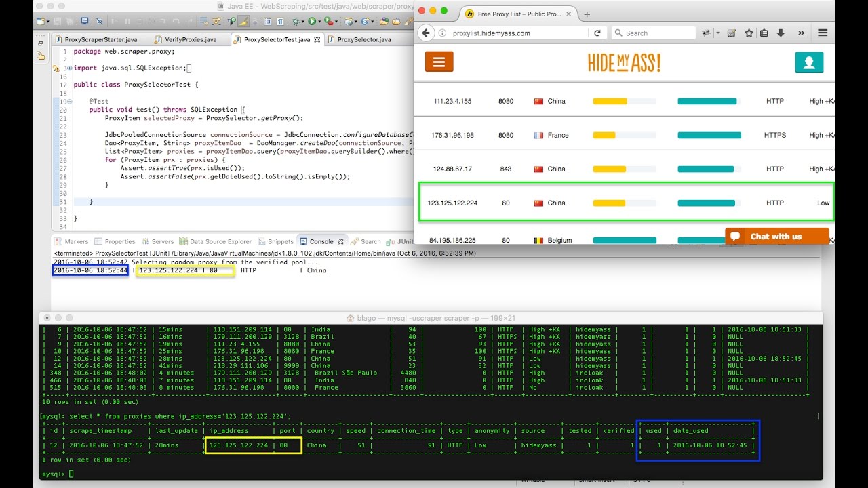868x488 pixels.
Task: Switch to VerifyProxies.java editor tab
Action: (186, 39)
